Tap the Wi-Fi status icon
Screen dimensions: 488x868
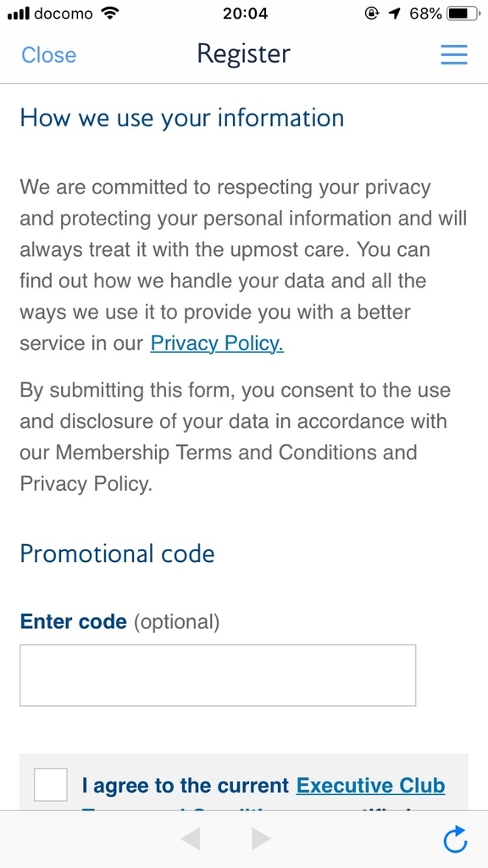[111, 14]
